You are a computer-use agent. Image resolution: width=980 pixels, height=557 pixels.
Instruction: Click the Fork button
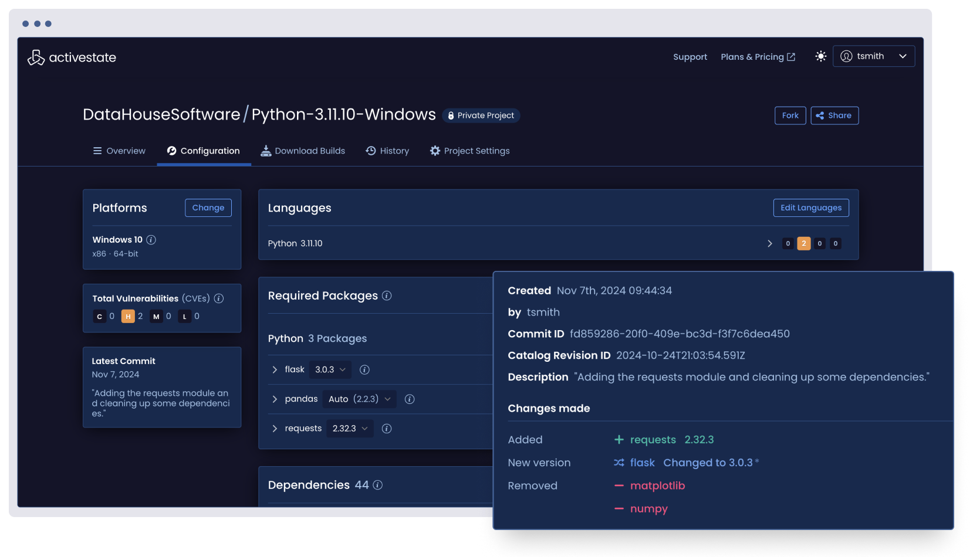click(x=790, y=116)
